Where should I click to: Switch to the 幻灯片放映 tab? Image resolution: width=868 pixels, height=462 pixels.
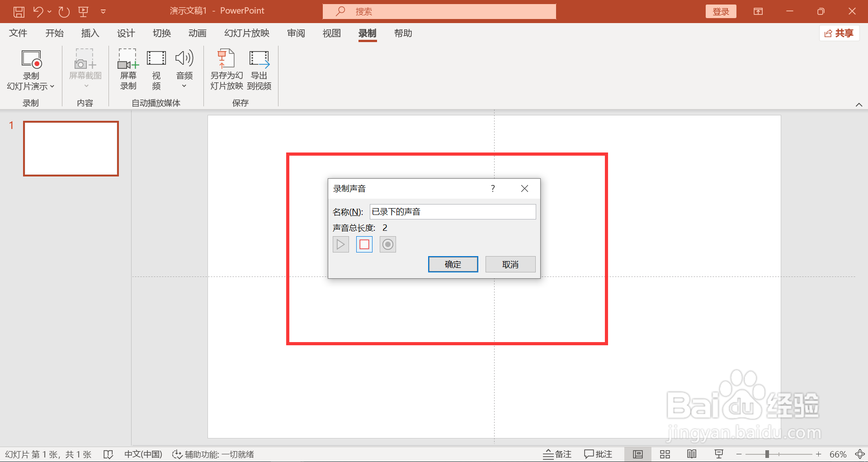[x=246, y=33]
